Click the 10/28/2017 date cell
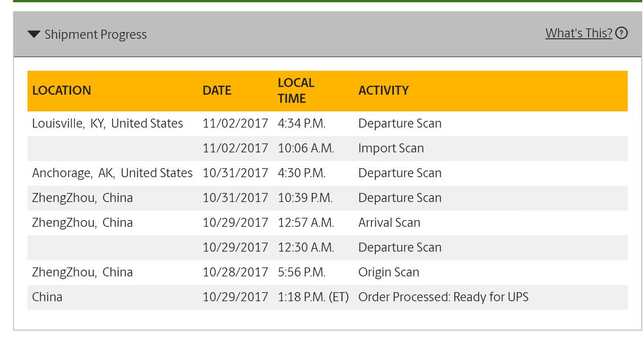Image resolution: width=644 pixels, height=349 pixels. (x=235, y=272)
